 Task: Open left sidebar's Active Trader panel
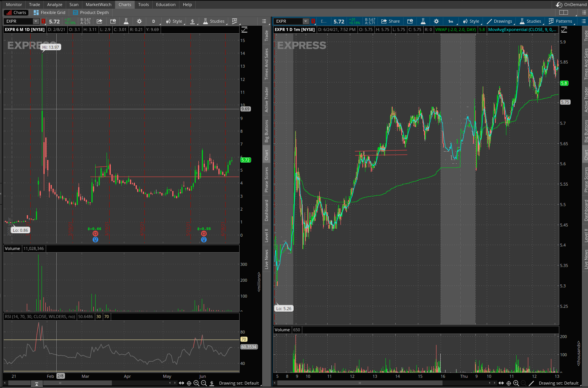(x=266, y=99)
